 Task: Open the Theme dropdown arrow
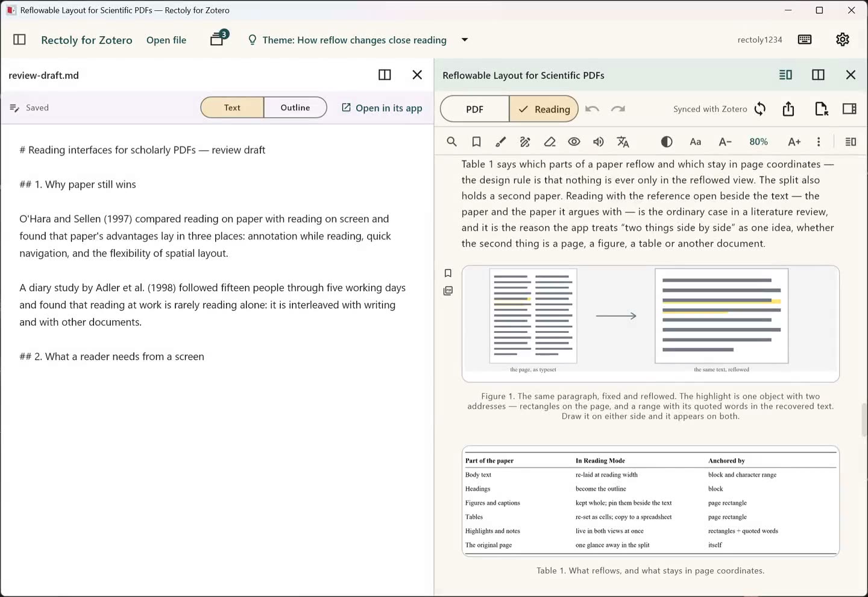[x=464, y=40]
